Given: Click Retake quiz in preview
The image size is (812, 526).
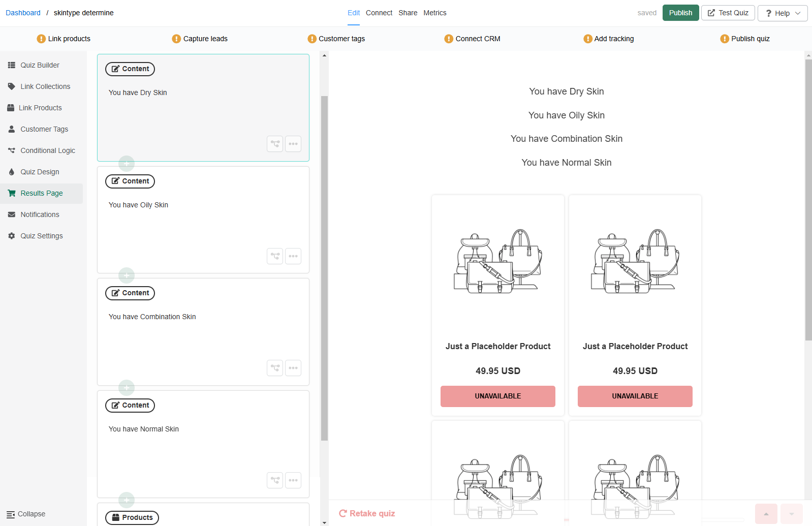Looking at the screenshot, I should pyautogui.click(x=367, y=513).
